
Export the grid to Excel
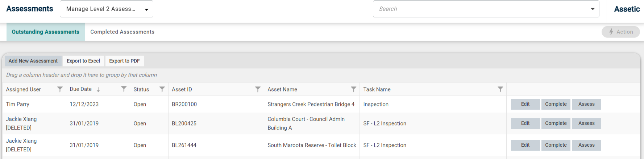coord(83,61)
